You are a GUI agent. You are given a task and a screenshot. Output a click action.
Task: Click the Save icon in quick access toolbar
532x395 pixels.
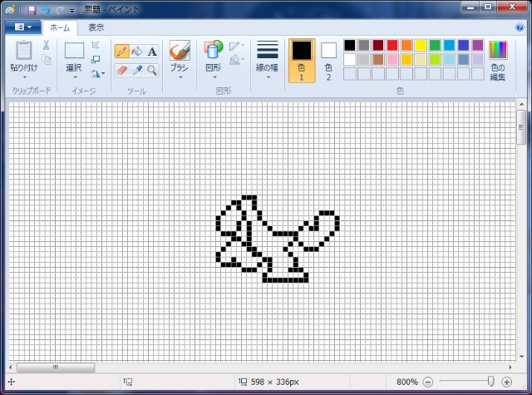coord(32,10)
